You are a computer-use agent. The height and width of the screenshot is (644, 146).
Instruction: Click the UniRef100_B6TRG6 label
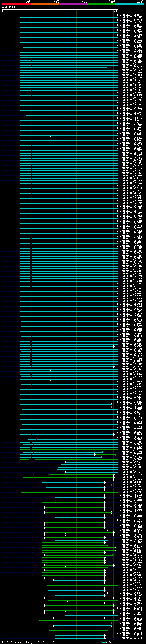131,459
